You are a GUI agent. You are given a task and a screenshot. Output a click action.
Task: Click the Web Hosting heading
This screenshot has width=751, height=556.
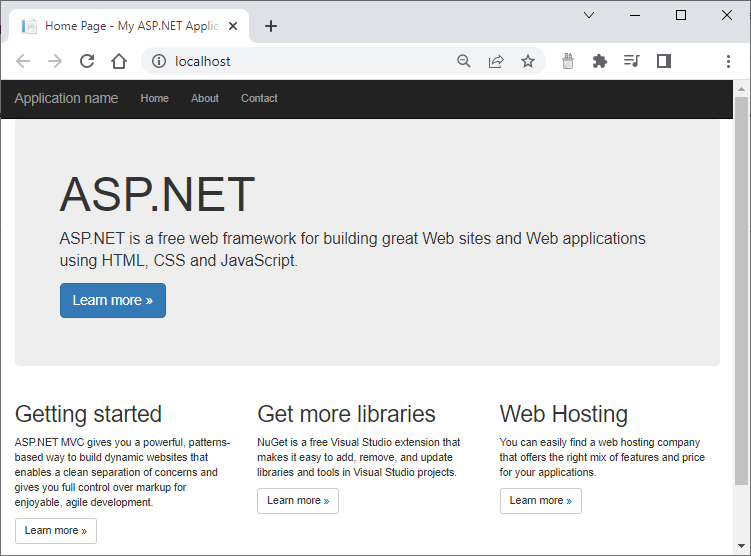click(564, 414)
